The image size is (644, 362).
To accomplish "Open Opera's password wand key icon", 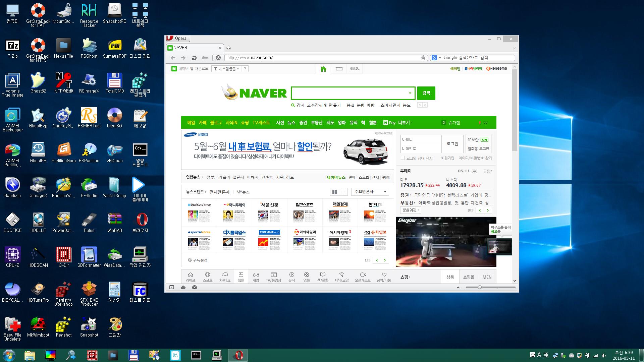I will click(x=205, y=58).
